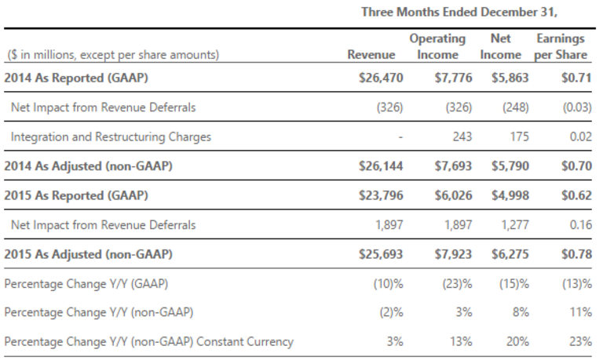Click the 2014 reported revenue value $26,470
The width and height of the screenshot is (603, 364).
coord(382,78)
